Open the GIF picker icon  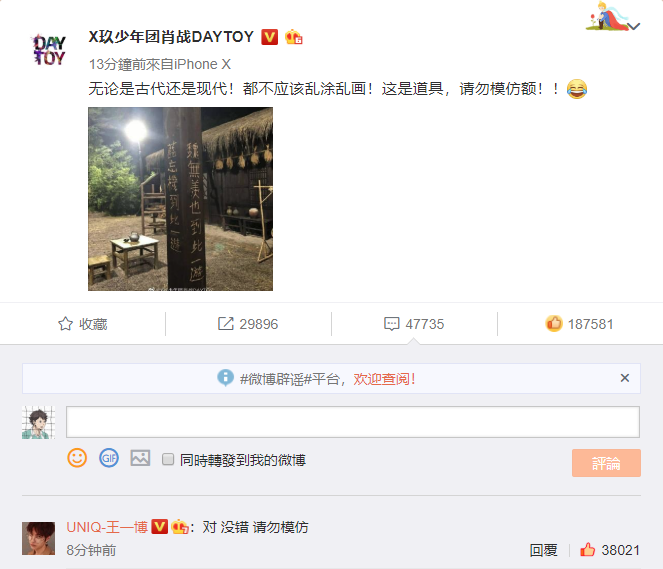(109, 458)
